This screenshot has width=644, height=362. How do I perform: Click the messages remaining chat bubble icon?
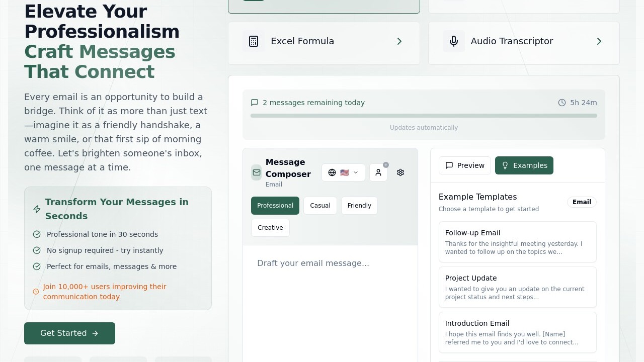(255, 103)
